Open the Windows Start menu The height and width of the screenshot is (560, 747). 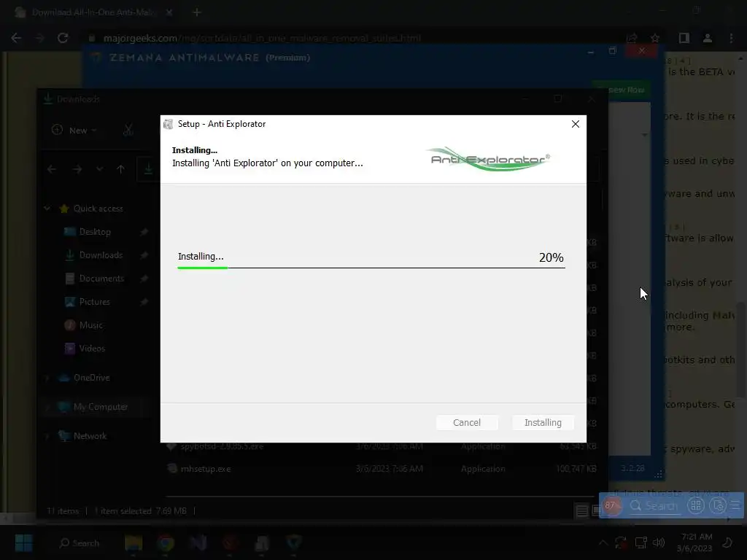[x=23, y=542]
